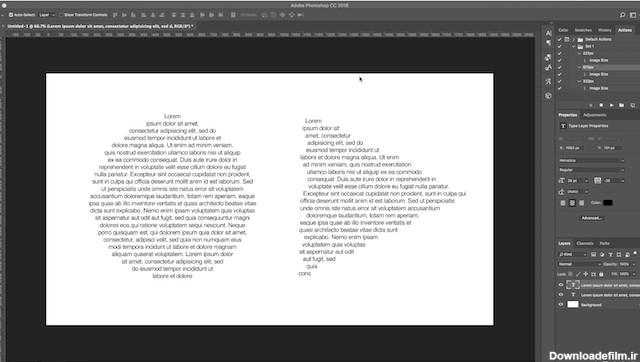Click the lock all layers padlock icon
The image size is (640, 362).
coord(601,274)
